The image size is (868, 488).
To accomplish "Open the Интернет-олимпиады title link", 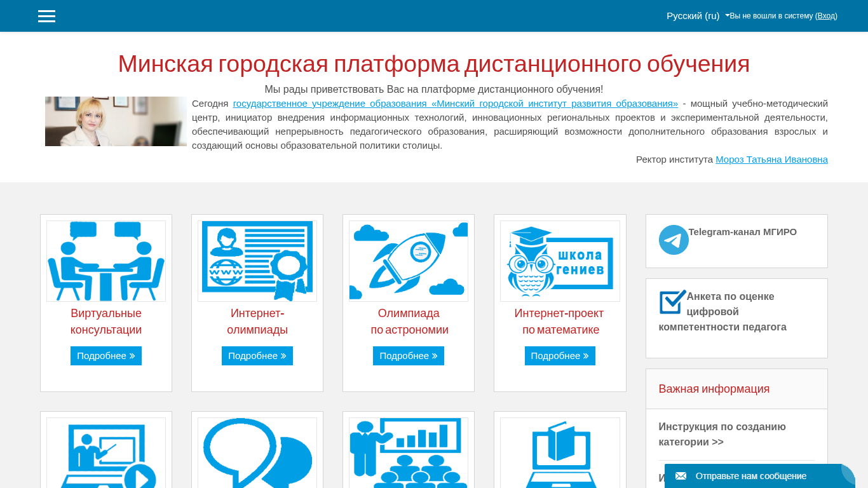I will [x=257, y=322].
